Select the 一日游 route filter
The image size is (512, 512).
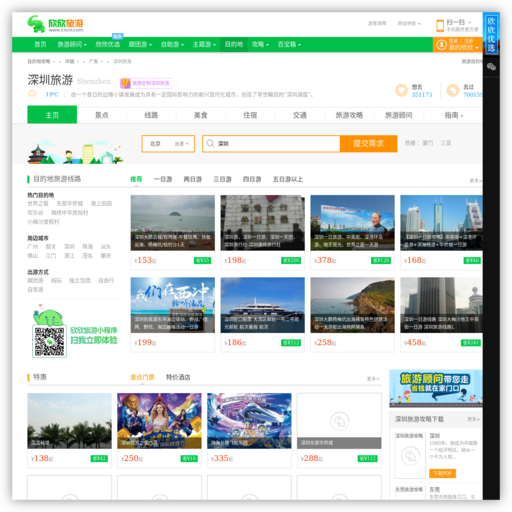click(x=163, y=179)
